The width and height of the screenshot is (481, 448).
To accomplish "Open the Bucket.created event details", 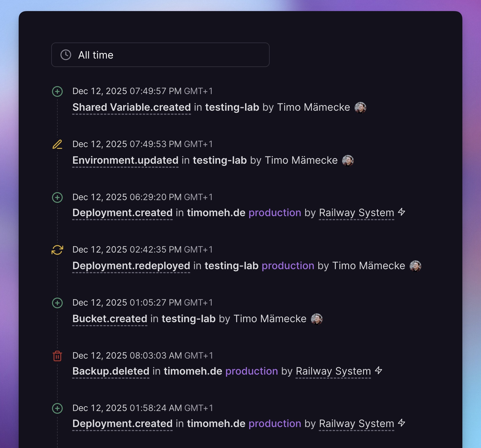I will (110, 319).
